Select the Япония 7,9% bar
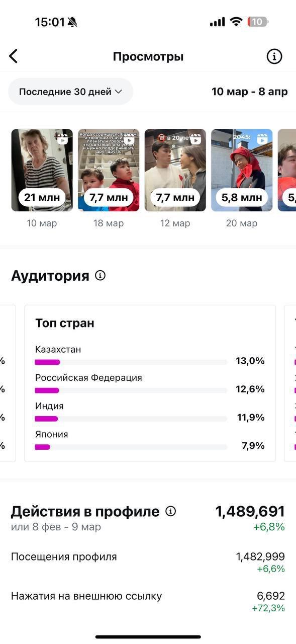 click(x=131, y=447)
